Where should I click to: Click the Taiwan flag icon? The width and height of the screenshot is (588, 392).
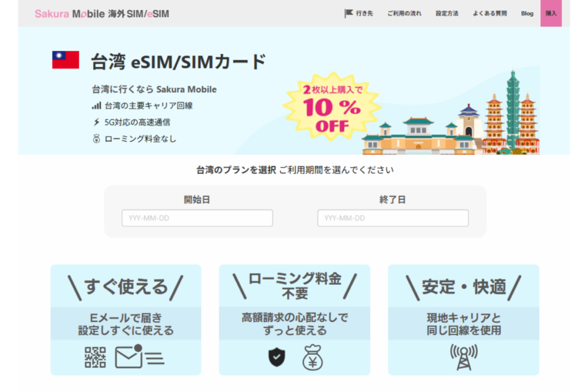[x=65, y=60]
